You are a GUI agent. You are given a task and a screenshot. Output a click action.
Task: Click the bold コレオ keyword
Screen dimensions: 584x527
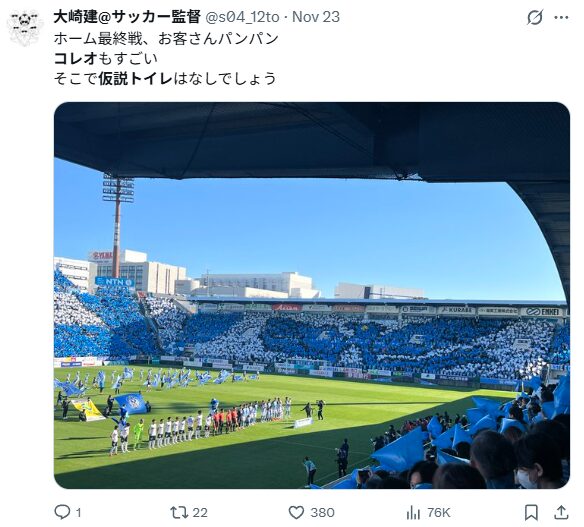[x=76, y=58]
